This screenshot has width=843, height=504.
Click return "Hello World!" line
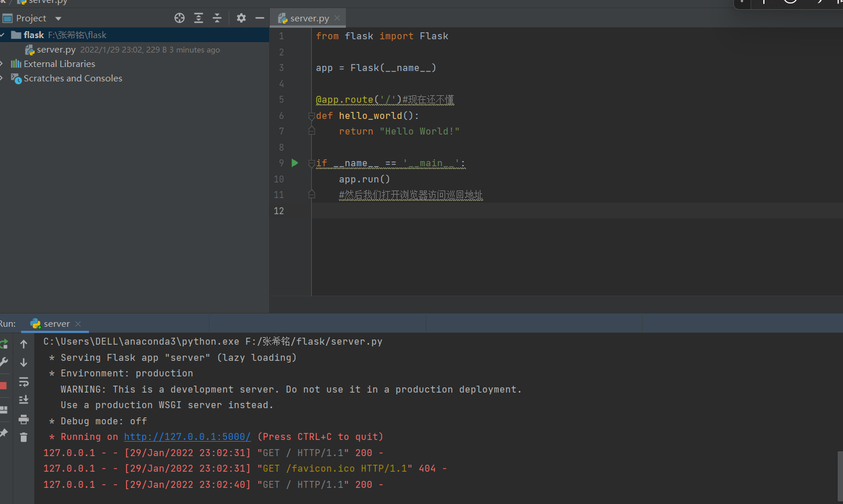click(399, 132)
